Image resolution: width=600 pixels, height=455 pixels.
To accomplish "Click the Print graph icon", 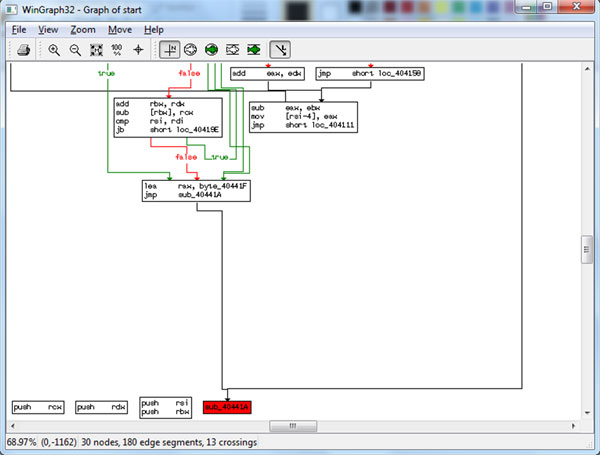I will tap(24, 50).
